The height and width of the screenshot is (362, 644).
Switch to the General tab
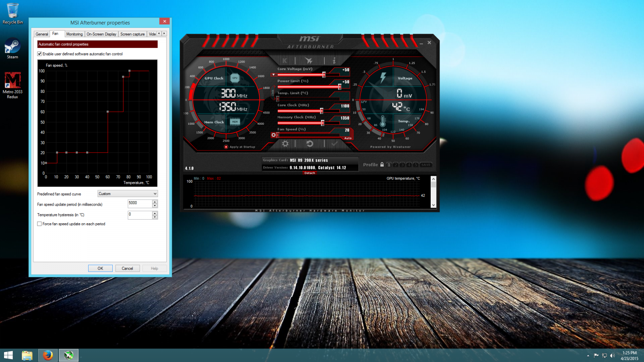(42, 34)
